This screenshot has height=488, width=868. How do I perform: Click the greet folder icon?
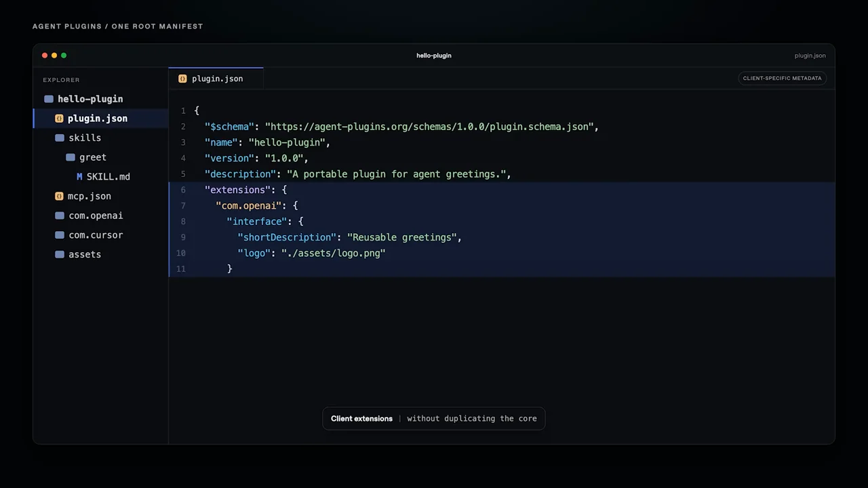(x=71, y=157)
